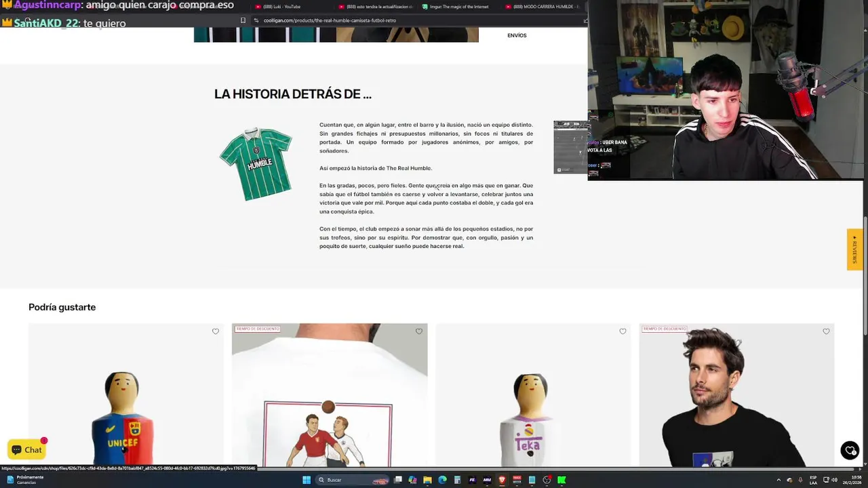The width and height of the screenshot is (868, 488).
Task: Open the volume speaker tray icon
Action: pyautogui.click(x=835, y=480)
